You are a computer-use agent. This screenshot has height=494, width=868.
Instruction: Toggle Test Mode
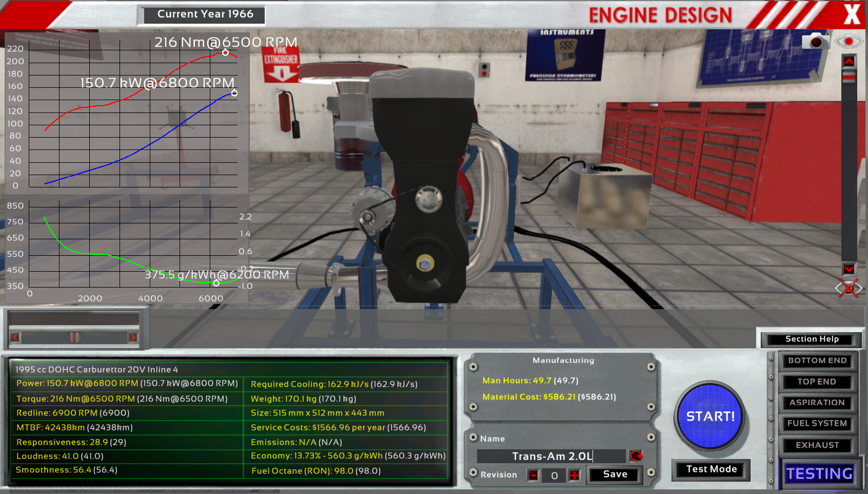tap(711, 469)
